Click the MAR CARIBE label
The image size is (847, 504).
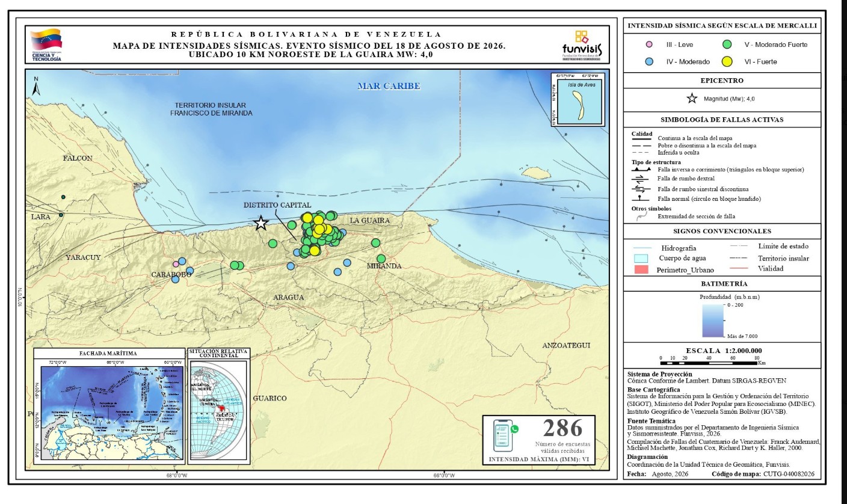click(389, 86)
